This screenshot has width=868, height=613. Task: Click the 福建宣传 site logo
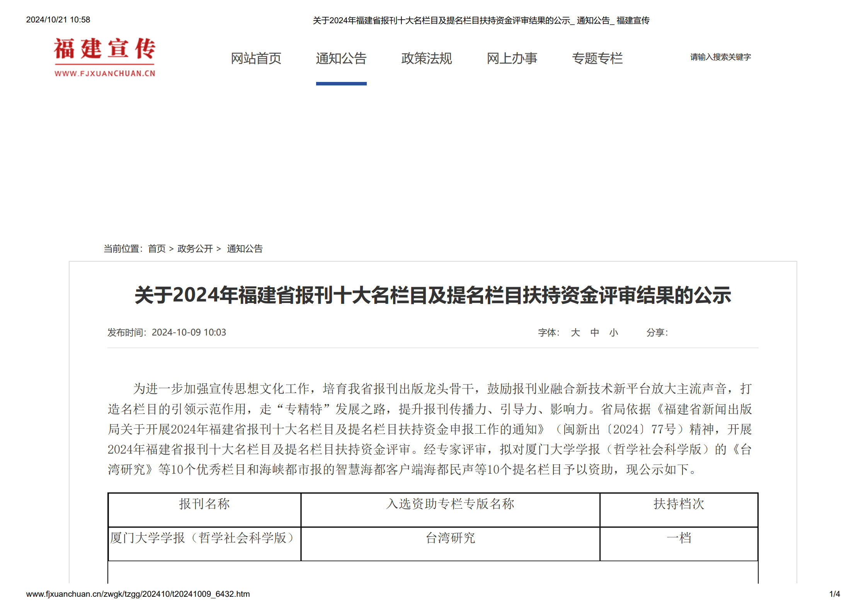click(x=104, y=57)
